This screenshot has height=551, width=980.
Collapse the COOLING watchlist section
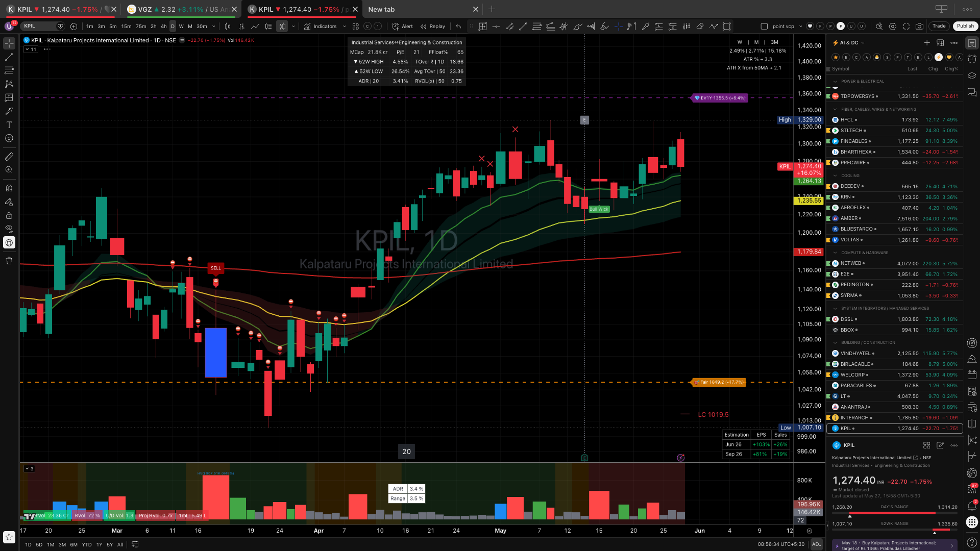[x=835, y=176]
